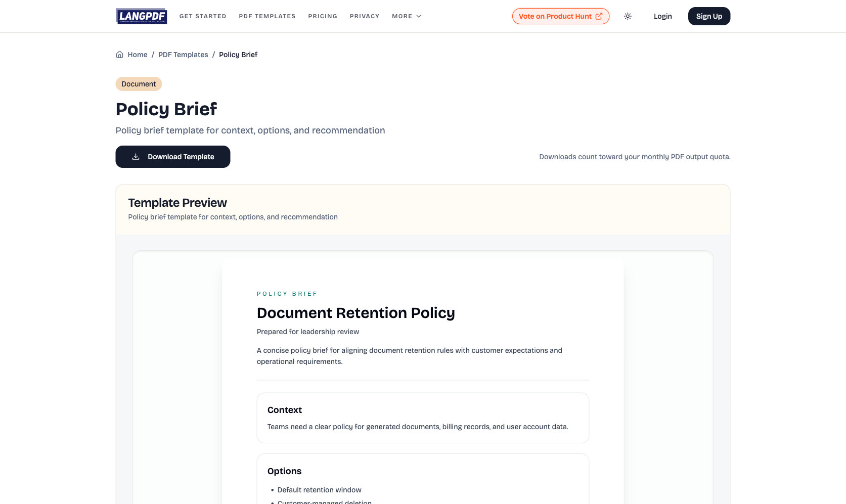This screenshot has height=504, width=846.
Task: Click the Login link
Action: click(x=662, y=16)
